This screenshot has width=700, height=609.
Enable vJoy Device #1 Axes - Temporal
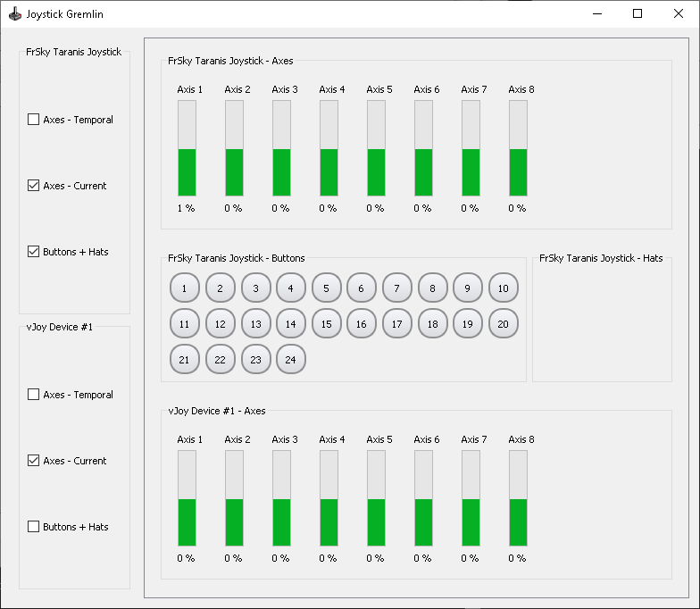point(34,395)
